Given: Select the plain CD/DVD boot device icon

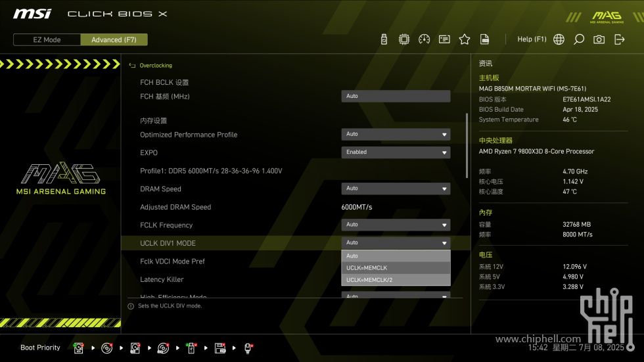Looking at the screenshot, I should [x=106, y=348].
